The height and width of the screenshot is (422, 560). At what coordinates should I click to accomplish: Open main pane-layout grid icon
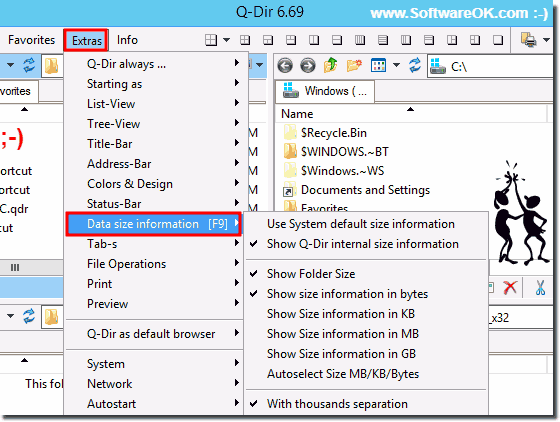point(211,40)
